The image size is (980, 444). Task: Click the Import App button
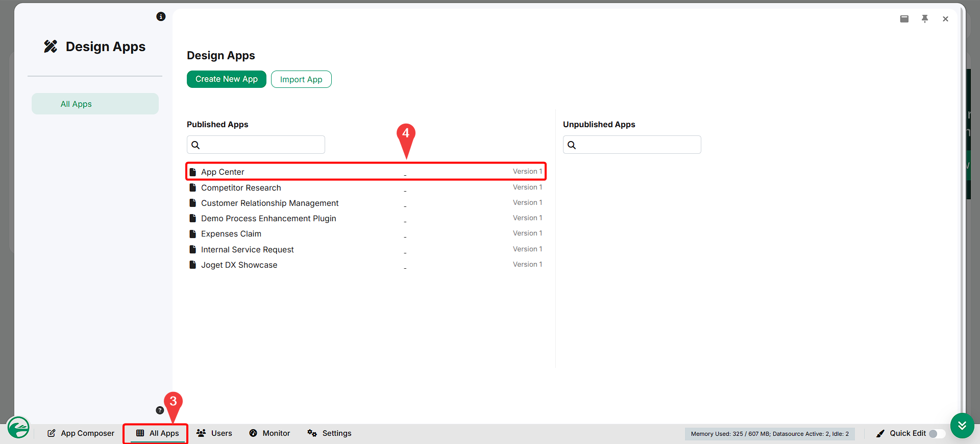[x=301, y=79]
